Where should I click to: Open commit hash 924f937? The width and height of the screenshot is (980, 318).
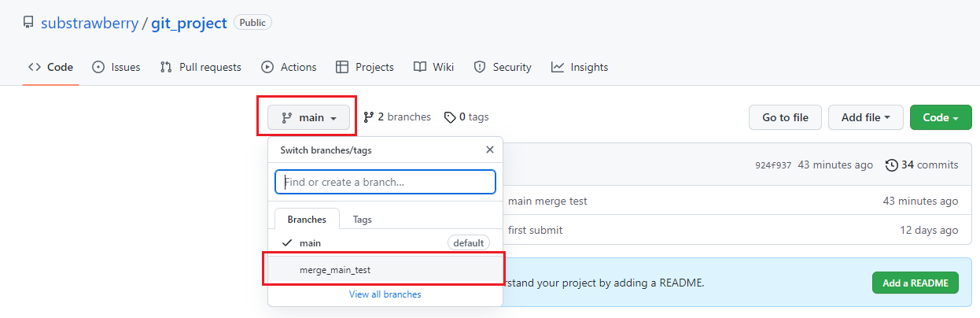click(x=773, y=165)
